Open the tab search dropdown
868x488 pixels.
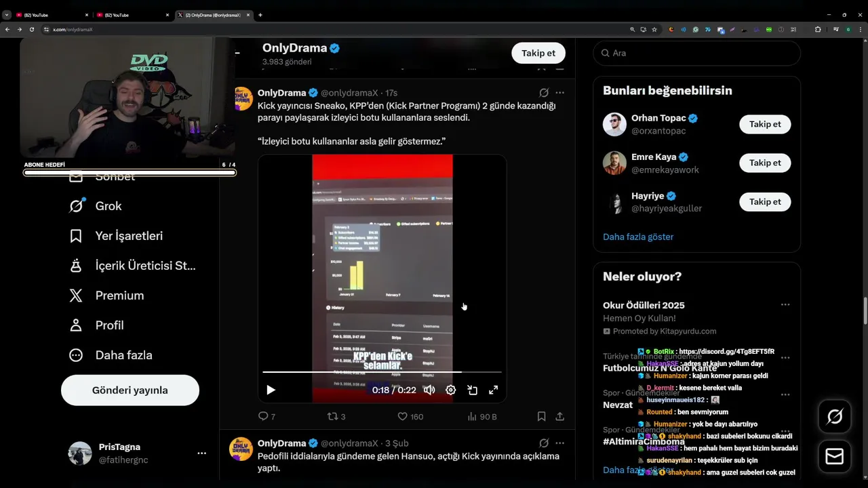point(6,15)
